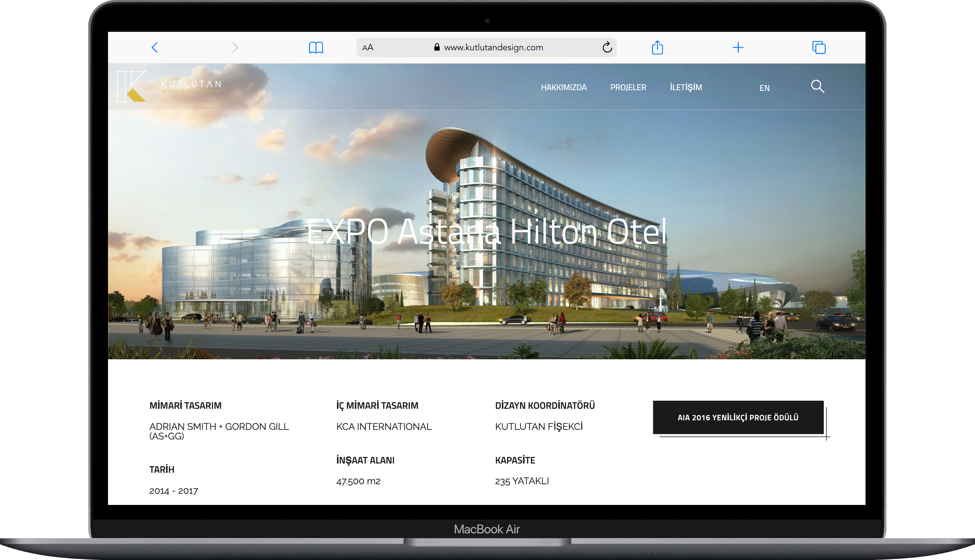Click the KUTLUTAN wordmark text in header
This screenshot has height=560, width=975.
pyautogui.click(x=191, y=84)
